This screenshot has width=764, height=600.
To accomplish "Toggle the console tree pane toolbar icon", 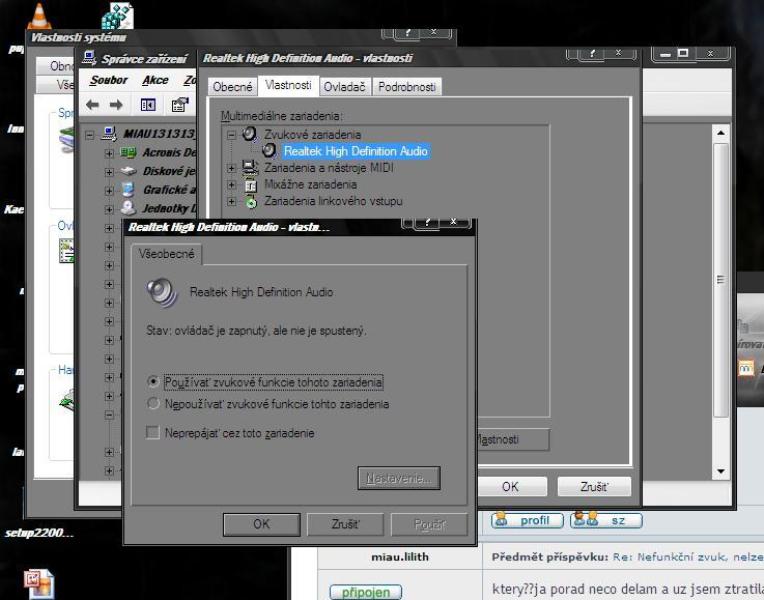I will [148, 105].
